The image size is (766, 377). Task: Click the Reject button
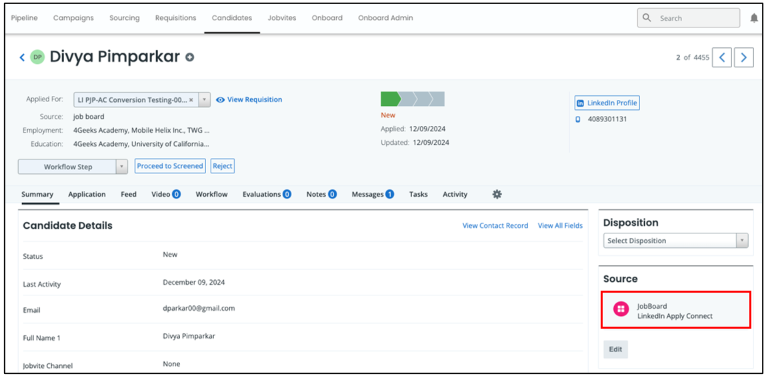[222, 166]
